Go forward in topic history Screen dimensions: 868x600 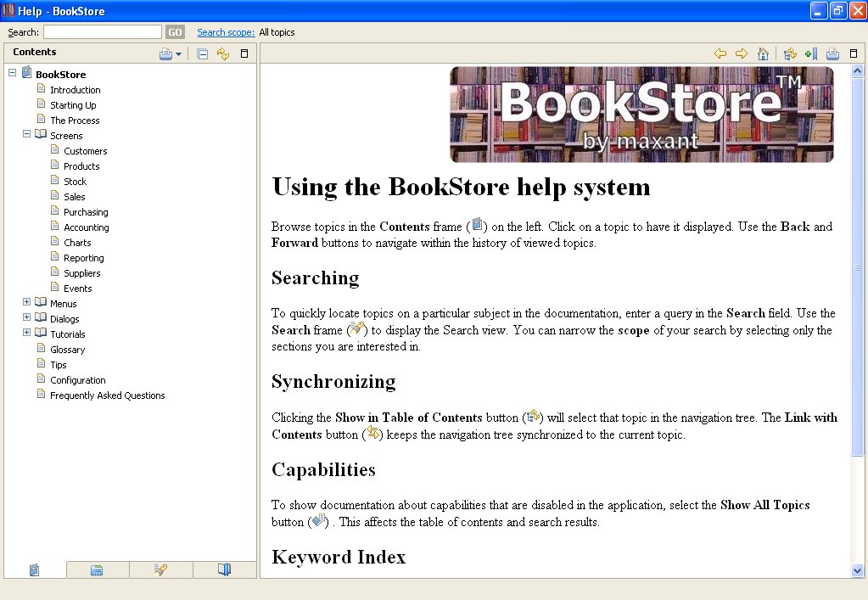click(x=742, y=53)
